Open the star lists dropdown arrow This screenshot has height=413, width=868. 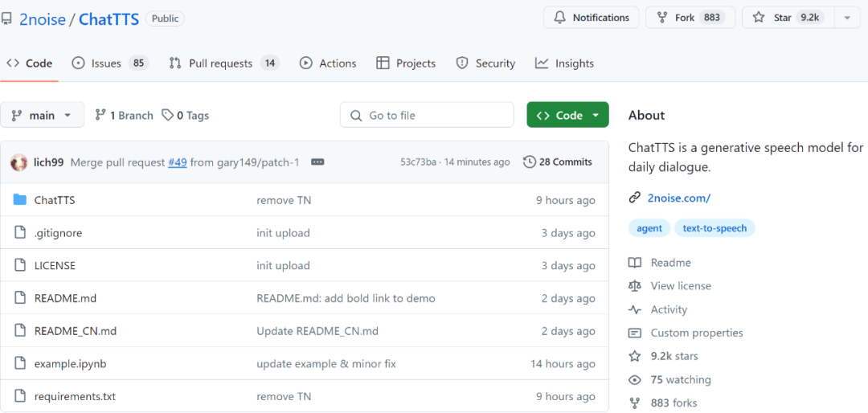[847, 18]
